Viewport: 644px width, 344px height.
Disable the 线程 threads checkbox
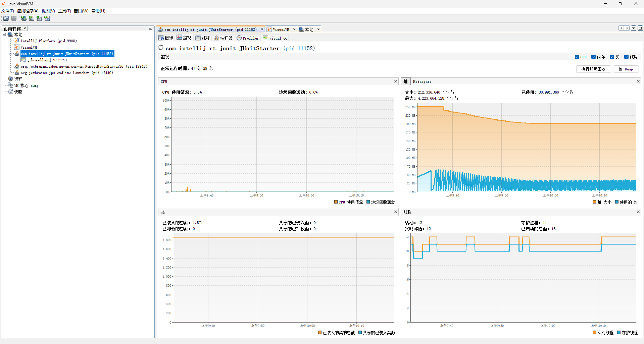[626, 57]
